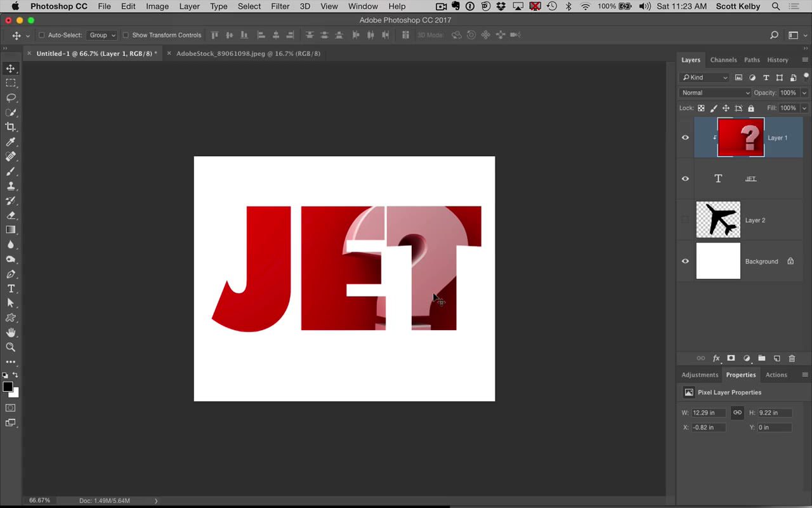Select the Horizontal Type tool

click(10, 288)
